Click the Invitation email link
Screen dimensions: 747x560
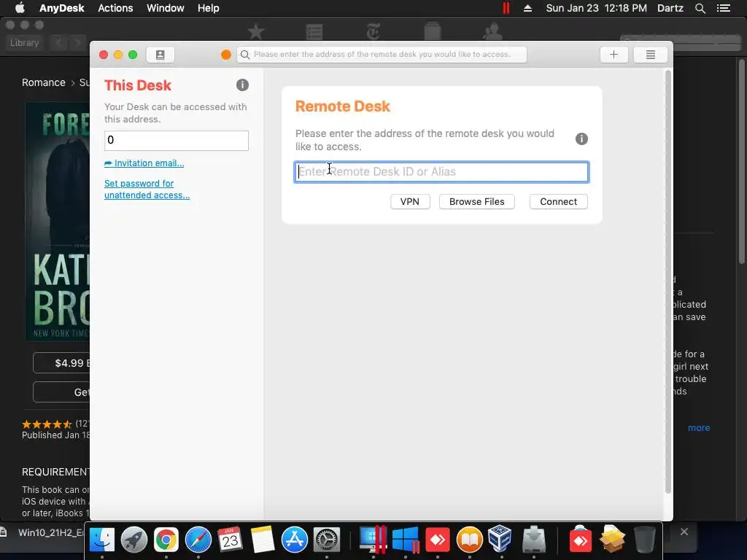144,163
